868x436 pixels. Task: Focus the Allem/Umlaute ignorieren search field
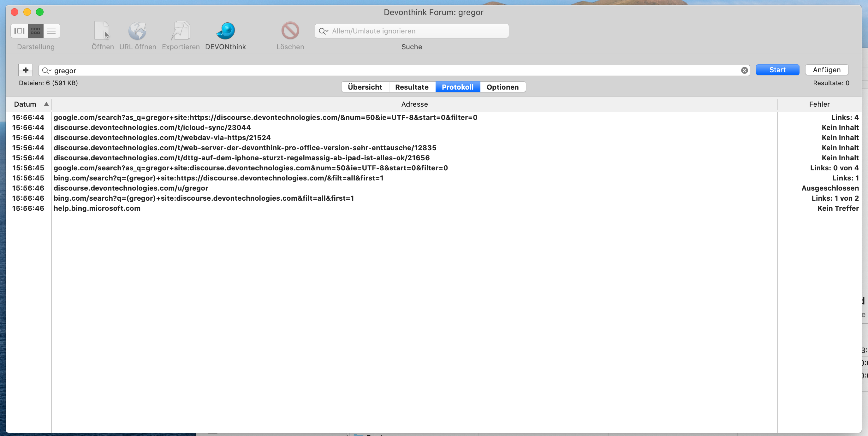coord(412,31)
